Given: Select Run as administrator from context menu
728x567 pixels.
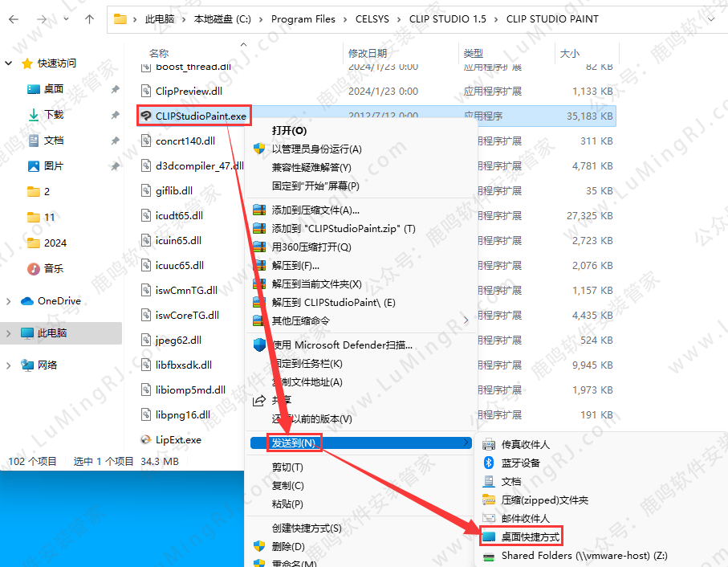Looking at the screenshot, I should point(316,149).
